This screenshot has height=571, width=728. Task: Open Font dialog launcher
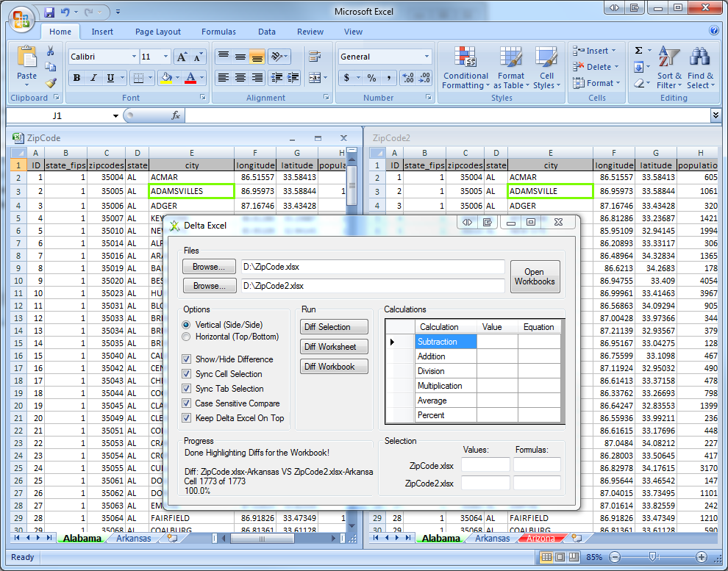coord(203,97)
